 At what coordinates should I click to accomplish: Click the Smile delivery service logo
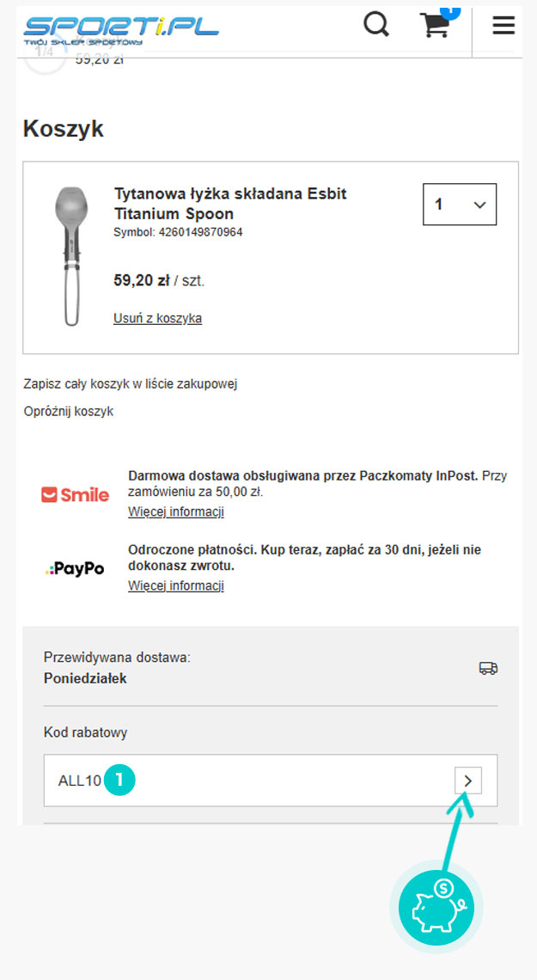point(75,493)
